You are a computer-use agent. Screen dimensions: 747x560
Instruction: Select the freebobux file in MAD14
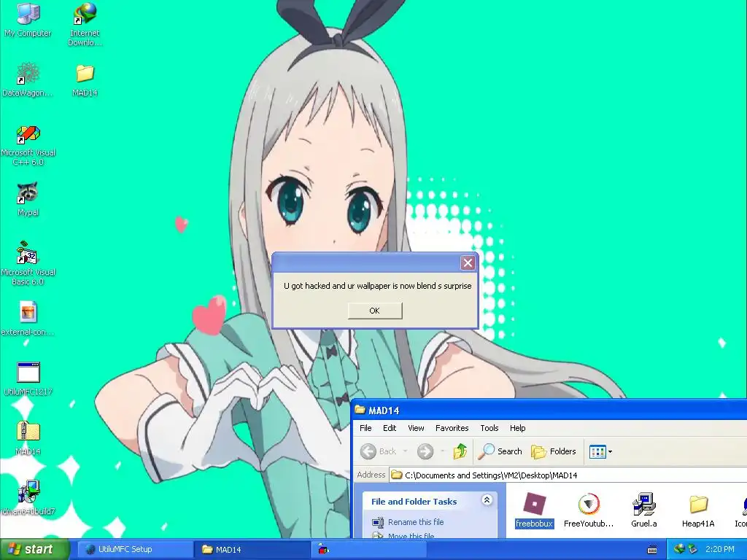point(534,510)
